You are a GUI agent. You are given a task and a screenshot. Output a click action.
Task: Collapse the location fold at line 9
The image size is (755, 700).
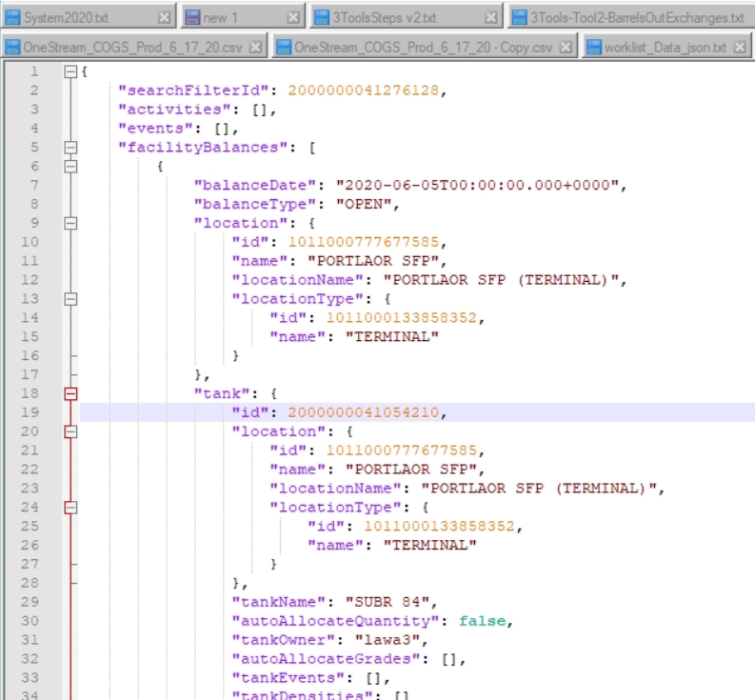[70, 223]
